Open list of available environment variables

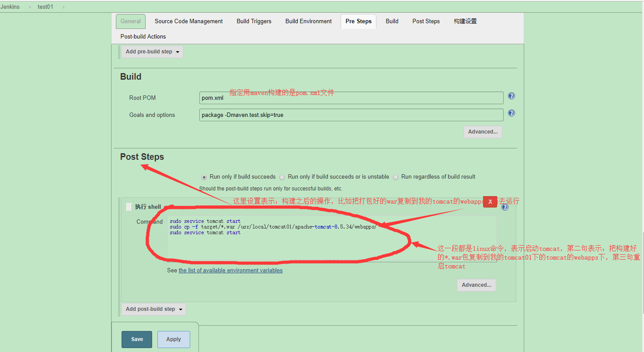(x=230, y=271)
